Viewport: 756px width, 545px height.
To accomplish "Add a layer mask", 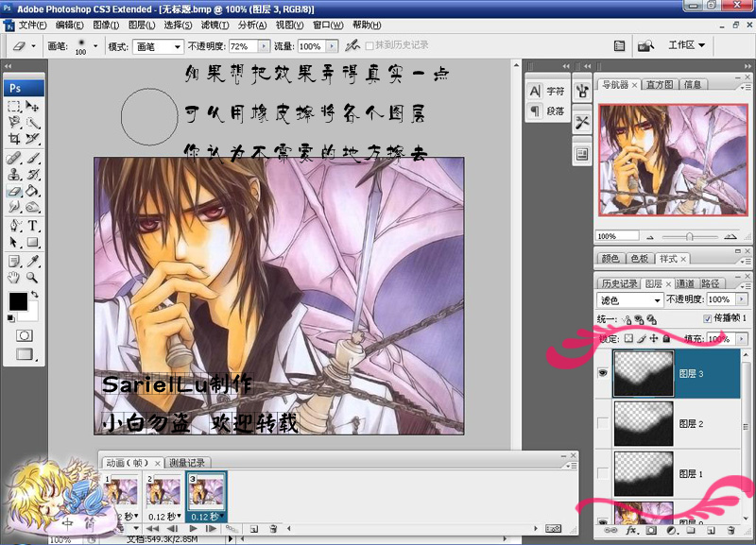I will click(x=651, y=531).
